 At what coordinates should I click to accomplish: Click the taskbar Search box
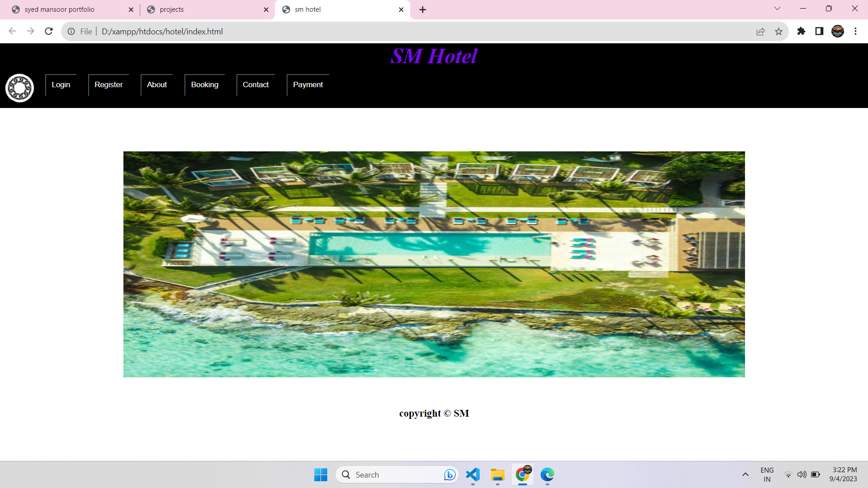coord(397,474)
